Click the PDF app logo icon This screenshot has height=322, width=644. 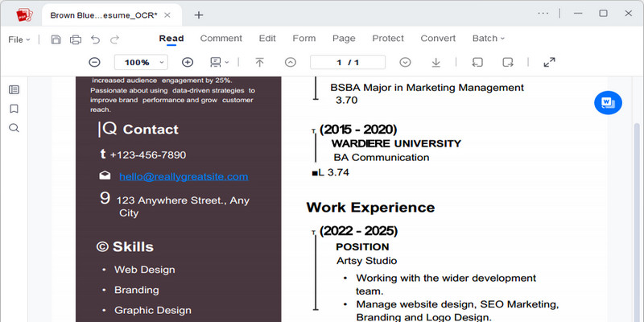pos(24,15)
